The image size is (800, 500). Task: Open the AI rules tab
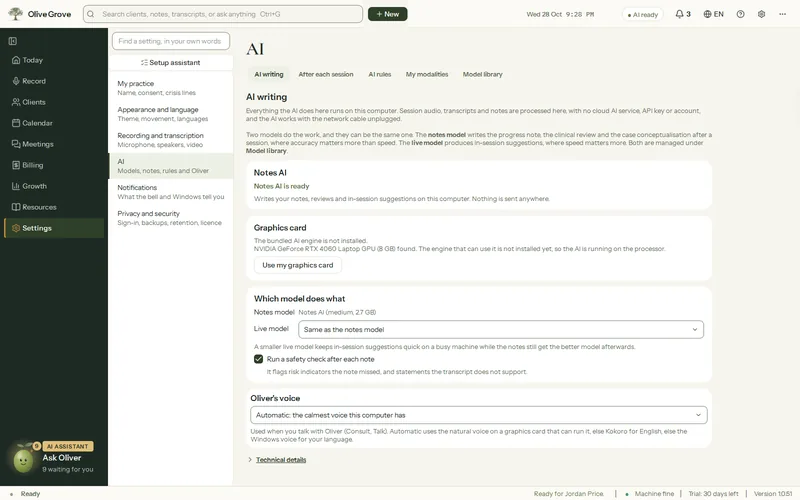click(380, 74)
